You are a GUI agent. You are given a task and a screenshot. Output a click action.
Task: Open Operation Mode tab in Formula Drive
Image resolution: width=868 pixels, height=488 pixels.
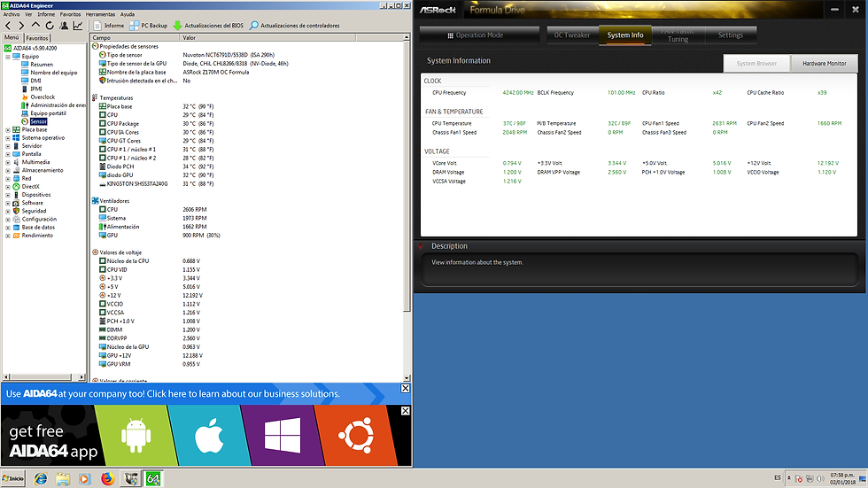point(479,35)
